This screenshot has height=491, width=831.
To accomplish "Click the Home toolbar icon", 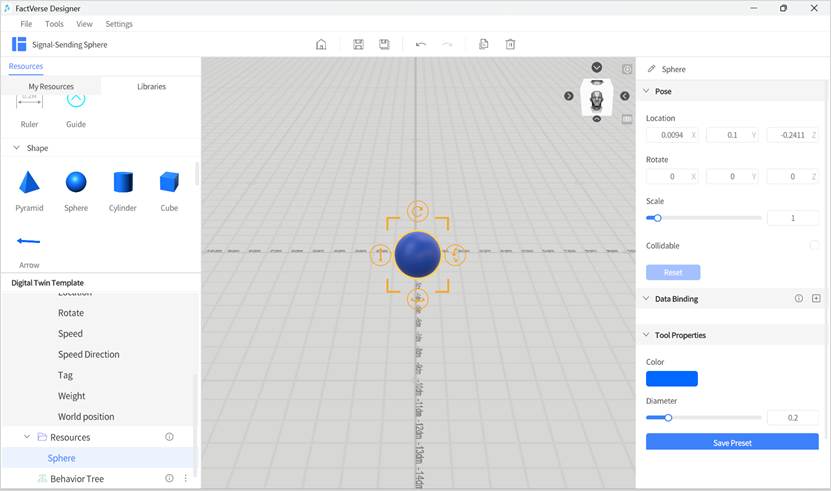I will pos(321,45).
